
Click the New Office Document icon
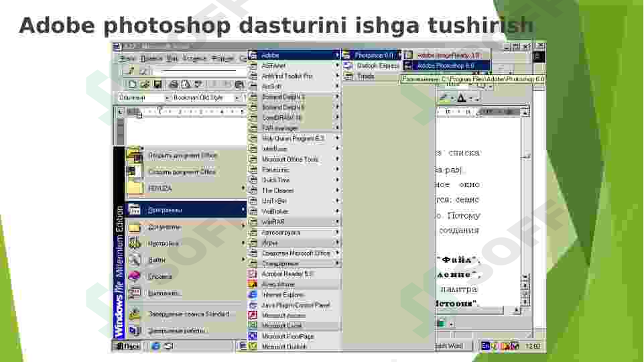coord(134,172)
